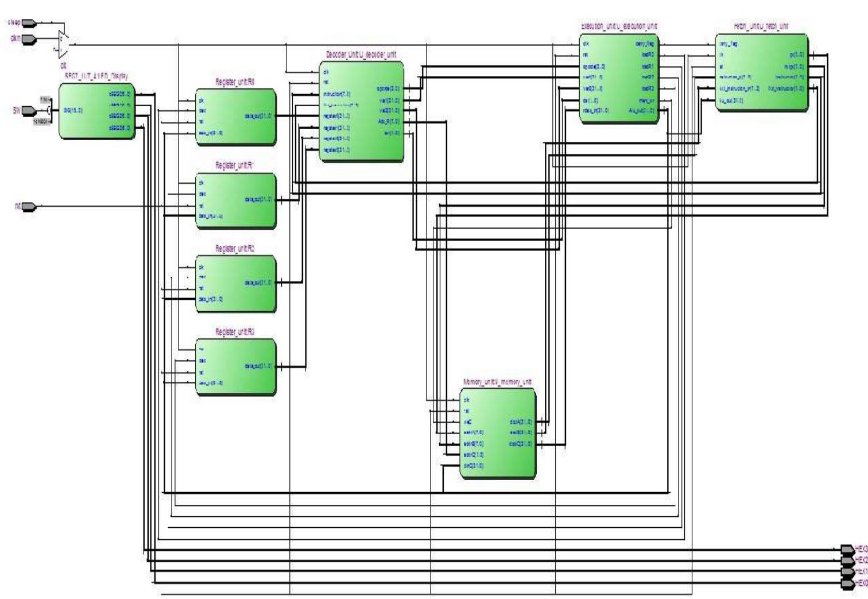868x599 pixels.
Task: Select the Decoder_Unit block
Action: tap(361, 111)
